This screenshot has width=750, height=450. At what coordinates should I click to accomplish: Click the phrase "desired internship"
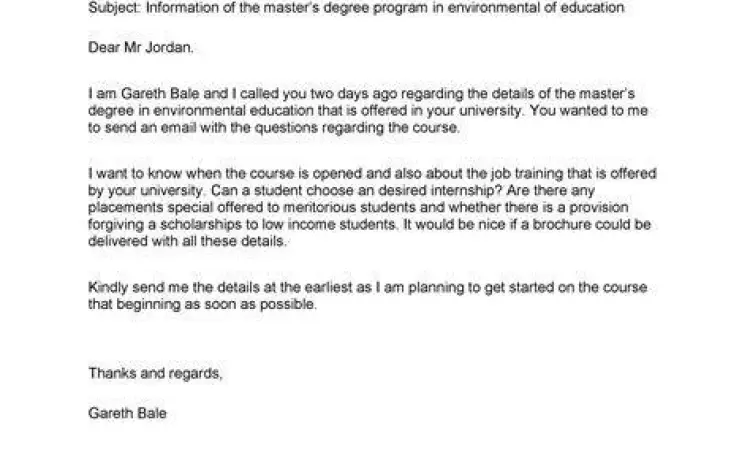point(392,188)
